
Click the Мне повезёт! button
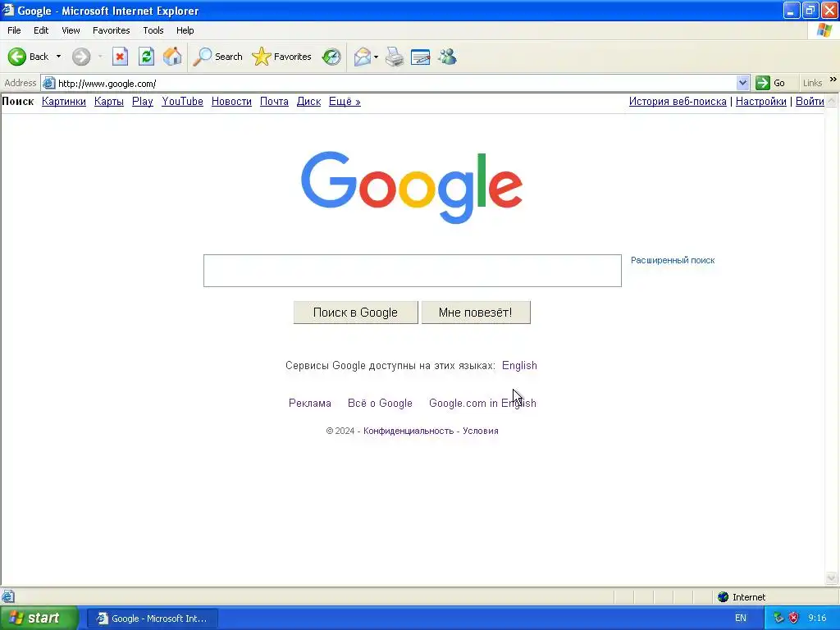476,313
